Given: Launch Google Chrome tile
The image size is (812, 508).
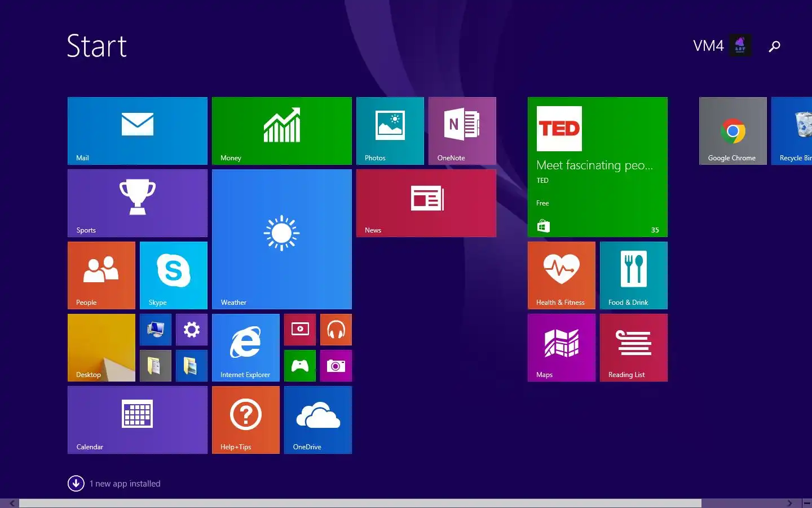Looking at the screenshot, I should (x=733, y=131).
